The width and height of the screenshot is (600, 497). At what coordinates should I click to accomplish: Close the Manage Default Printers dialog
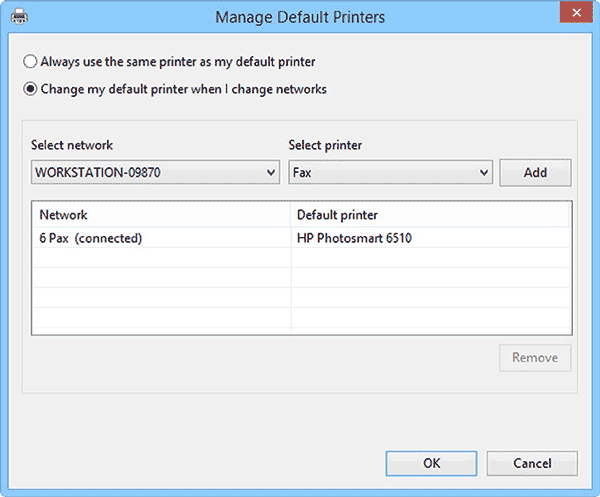pos(572,15)
